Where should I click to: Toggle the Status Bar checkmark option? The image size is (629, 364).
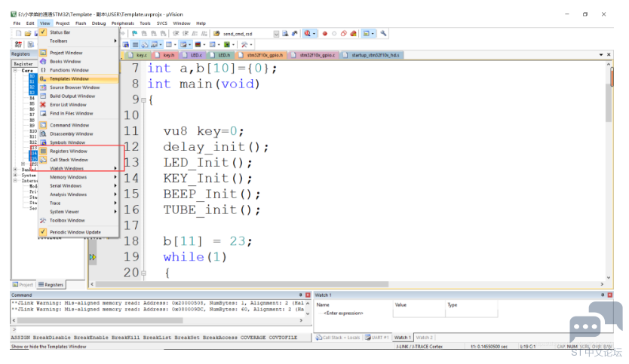43,32
